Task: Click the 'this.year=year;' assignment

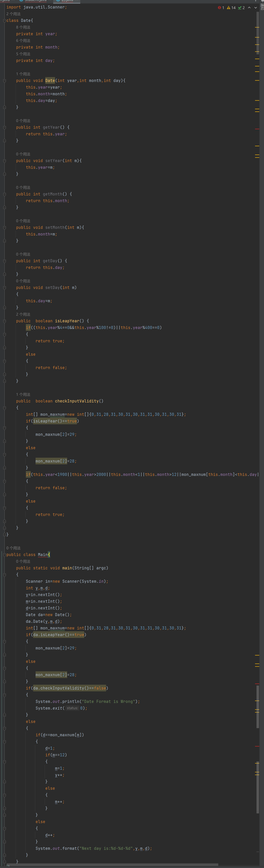Action: [44, 87]
